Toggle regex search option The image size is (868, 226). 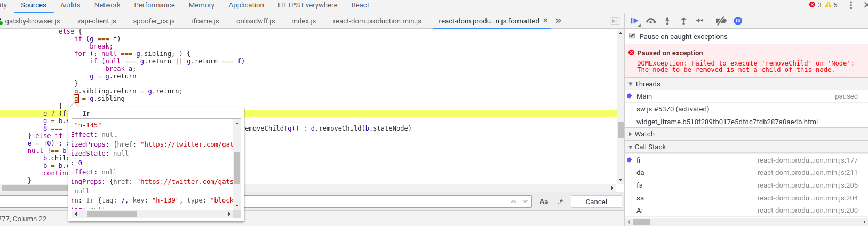[x=560, y=202]
